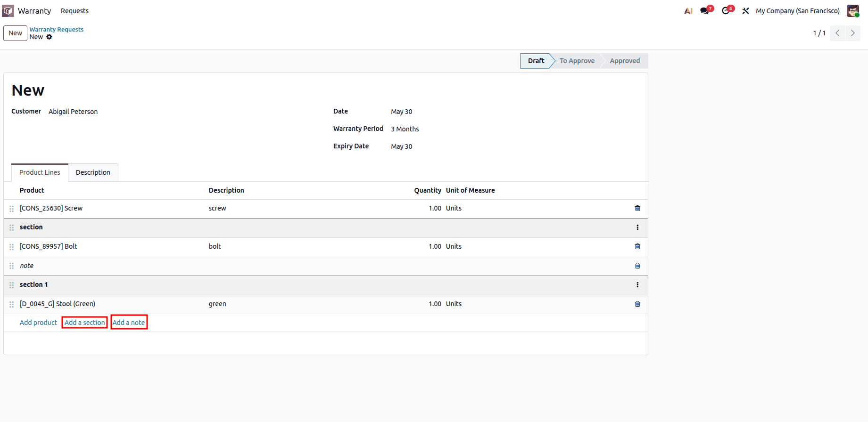
Task: Select the Product Lines tab
Action: point(40,172)
